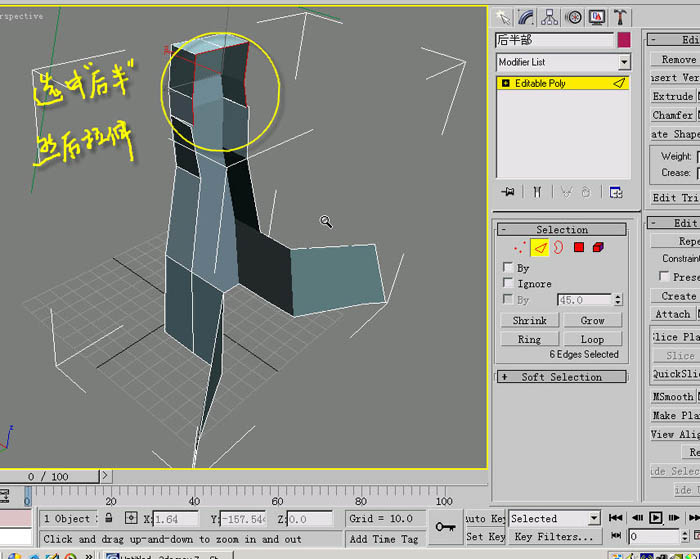Viewport: 700px width, 559px height.
Task: Click the Z coordinate field
Action: point(309,519)
